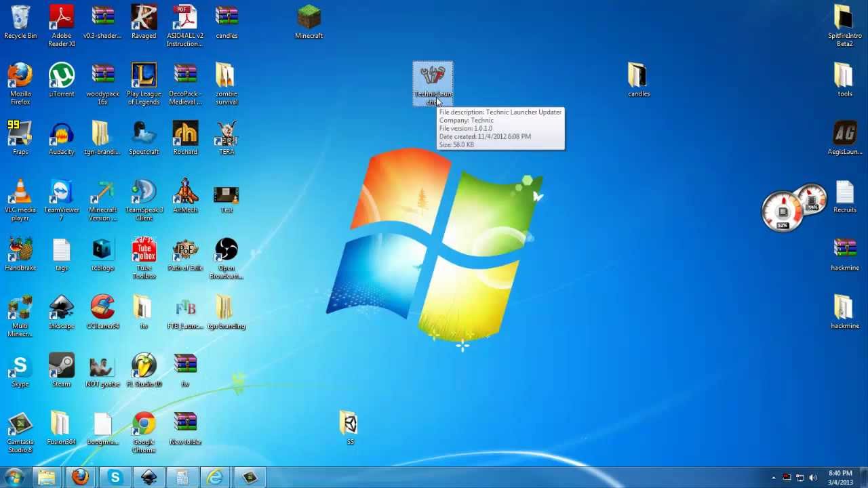This screenshot has width=868, height=488.
Task: Select the tgn branding folder
Action: pos(226,312)
